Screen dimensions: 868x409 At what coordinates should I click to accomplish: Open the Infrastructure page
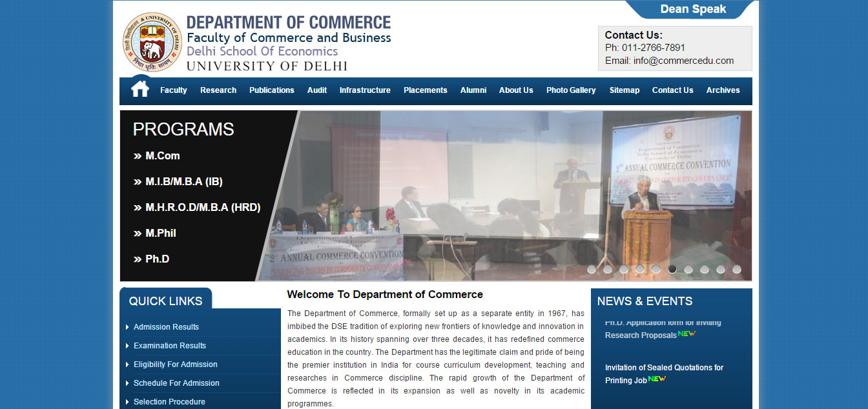[x=365, y=90]
